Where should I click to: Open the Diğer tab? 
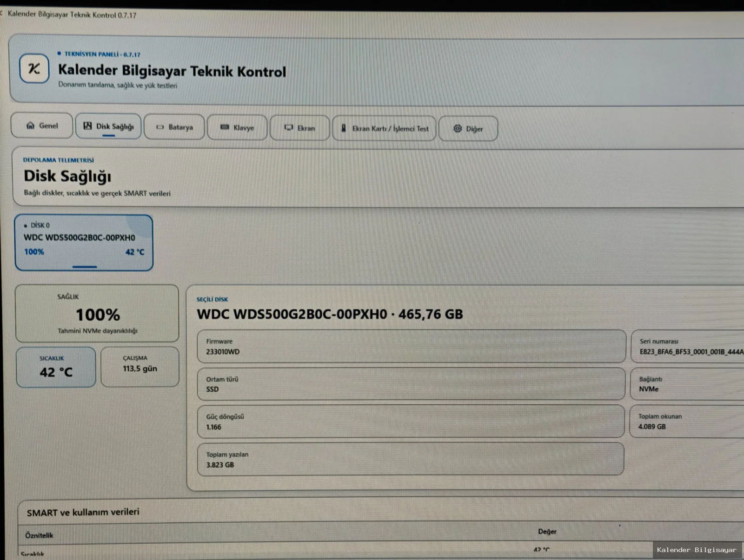point(468,129)
